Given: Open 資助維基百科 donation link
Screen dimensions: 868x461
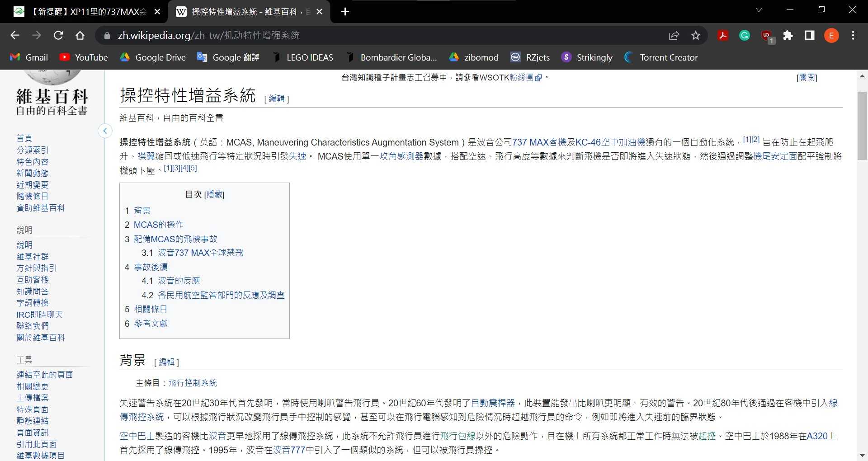Looking at the screenshot, I should 41,208.
